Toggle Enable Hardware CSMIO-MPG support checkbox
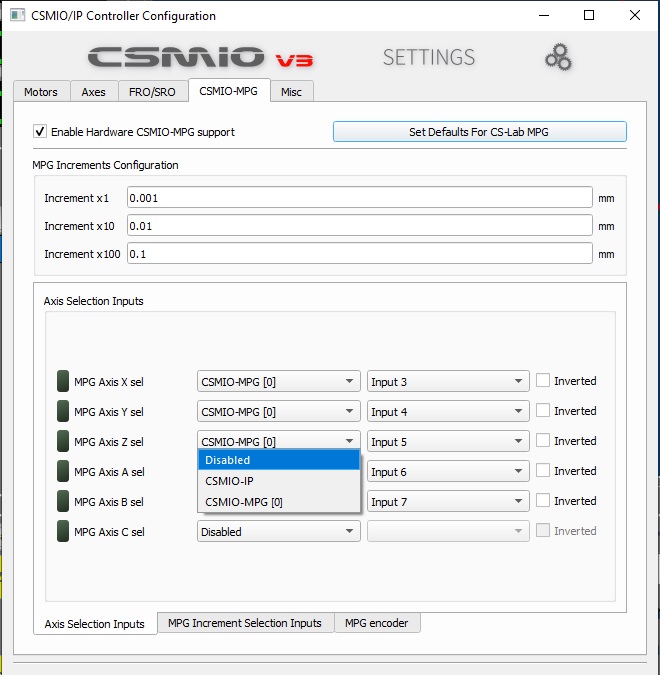 [x=41, y=131]
